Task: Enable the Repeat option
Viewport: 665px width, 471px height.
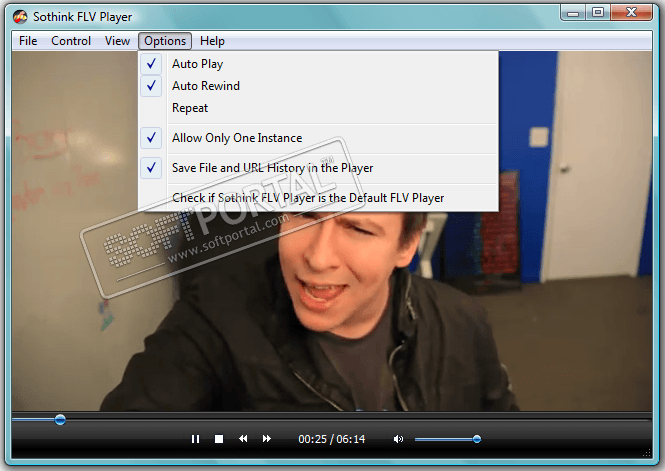Action: pos(318,108)
